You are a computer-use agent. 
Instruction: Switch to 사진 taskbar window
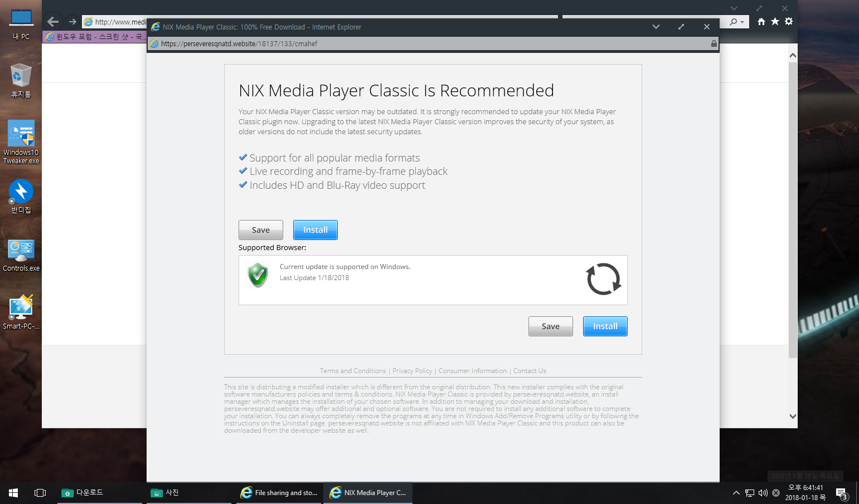tap(188, 493)
